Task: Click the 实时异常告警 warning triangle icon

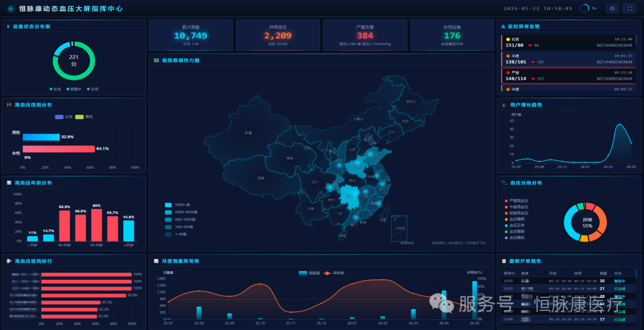Action: click(503, 27)
